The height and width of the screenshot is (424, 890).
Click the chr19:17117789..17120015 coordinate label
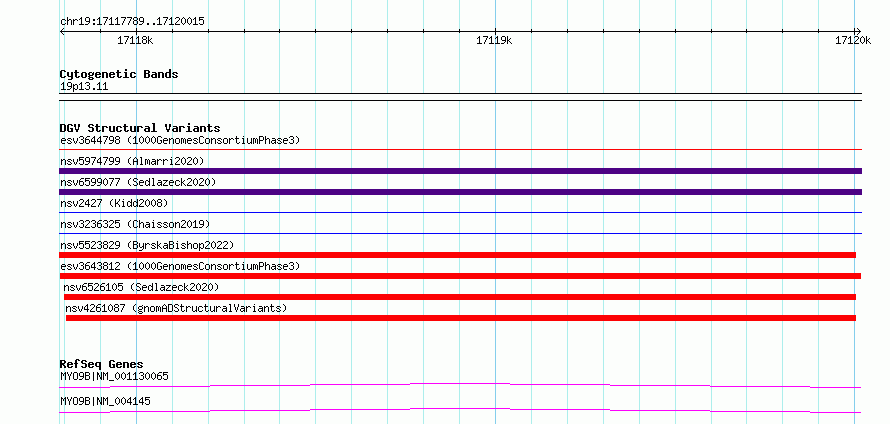click(132, 22)
